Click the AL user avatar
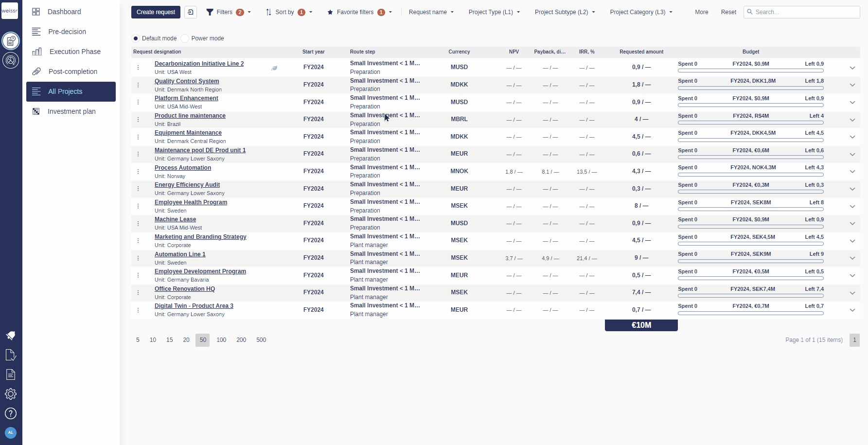The width and height of the screenshot is (868, 445). (11, 432)
